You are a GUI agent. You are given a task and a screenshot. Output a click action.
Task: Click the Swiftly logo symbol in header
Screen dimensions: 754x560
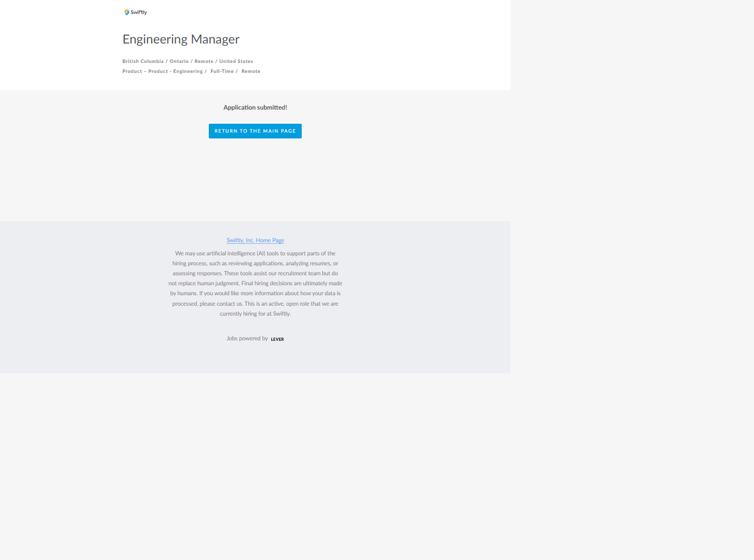click(x=126, y=12)
